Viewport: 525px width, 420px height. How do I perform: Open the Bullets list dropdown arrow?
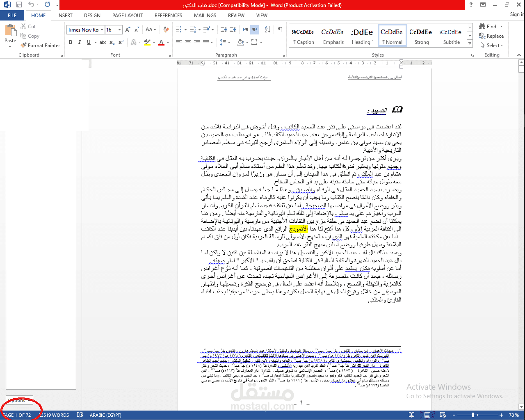[x=185, y=30]
